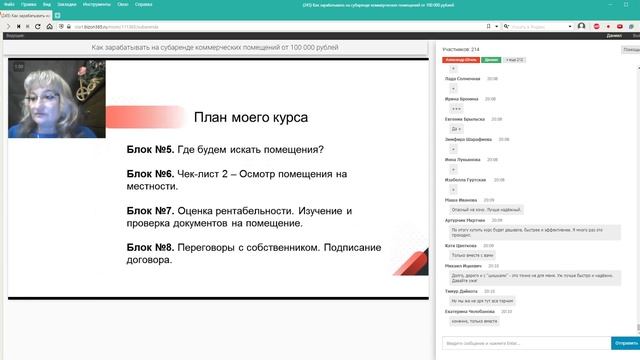Viewport: 640px width, 360px height.
Task: Click the Помощь button in chat panel
Action: pos(631,49)
